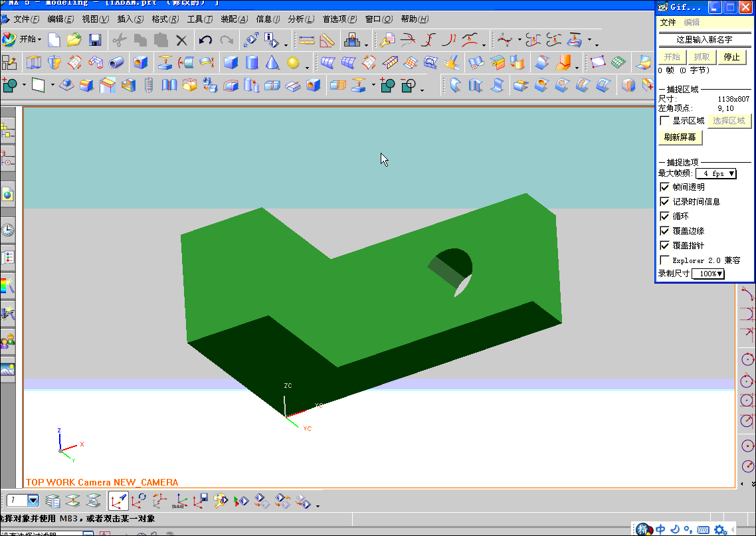Image resolution: width=756 pixels, height=536 pixels.
Task: Click the Delete X icon
Action: click(181, 41)
